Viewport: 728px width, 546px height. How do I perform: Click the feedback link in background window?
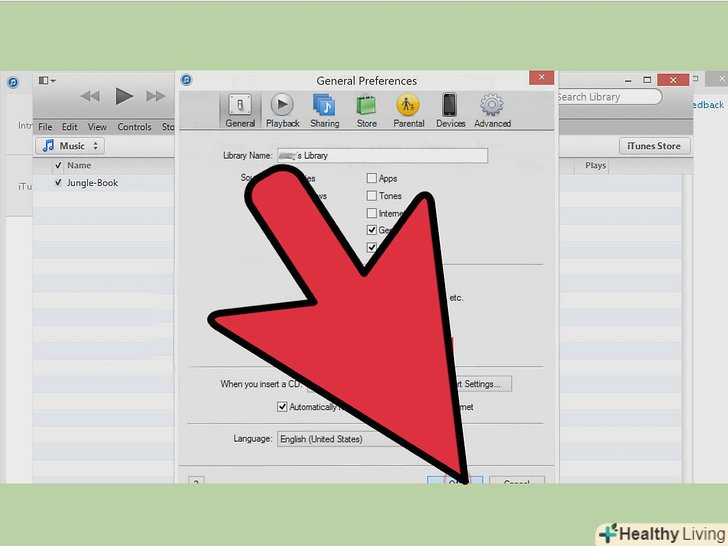pyautogui.click(x=708, y=105)
